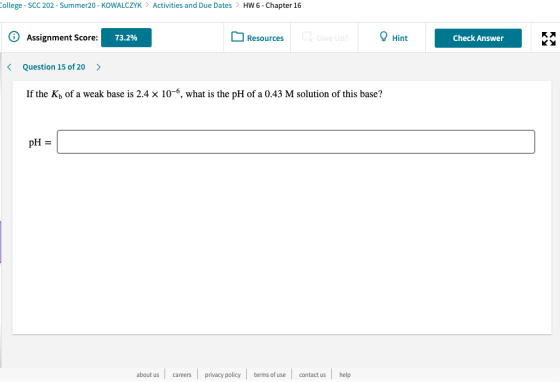This screenshot has height=382, width=560.
Task: Click the weak base question text
Action: [204, 94]
